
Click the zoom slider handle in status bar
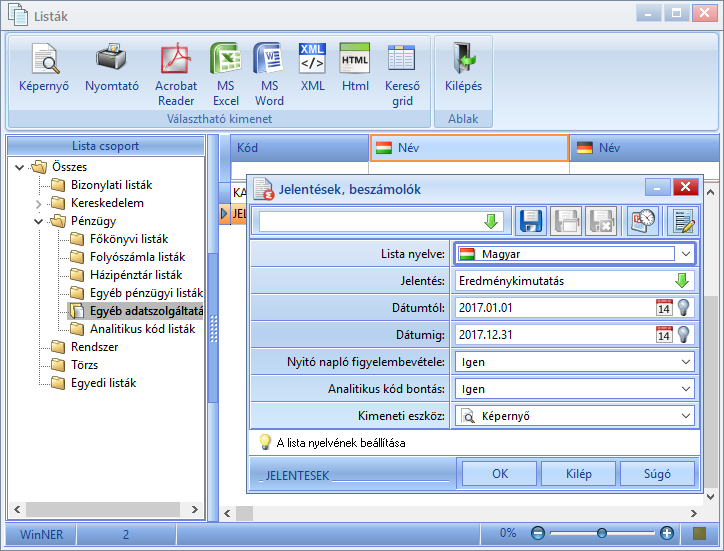[602, 533]
